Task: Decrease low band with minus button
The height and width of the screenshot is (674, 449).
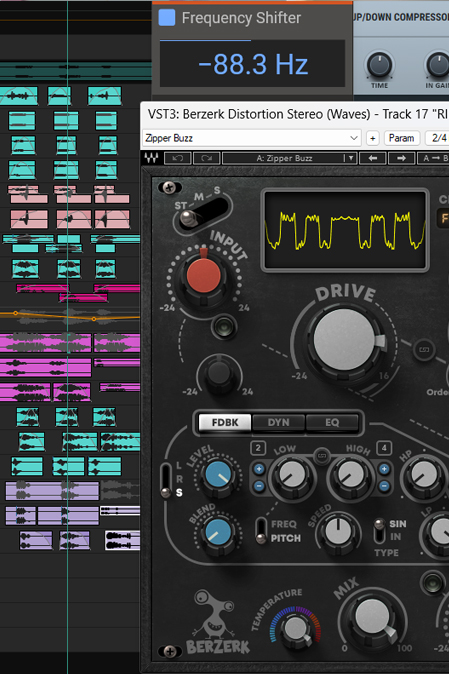Action: 259,486
